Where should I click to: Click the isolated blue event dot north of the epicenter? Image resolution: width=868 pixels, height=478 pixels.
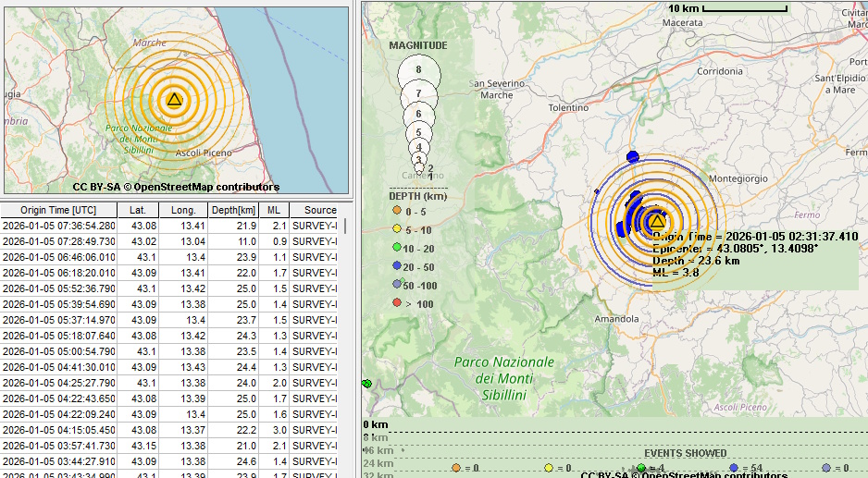tap(633, 156)
